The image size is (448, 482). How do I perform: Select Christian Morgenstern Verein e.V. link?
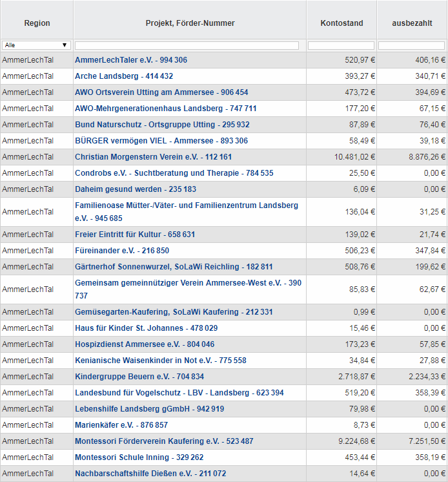pos(153,157)
